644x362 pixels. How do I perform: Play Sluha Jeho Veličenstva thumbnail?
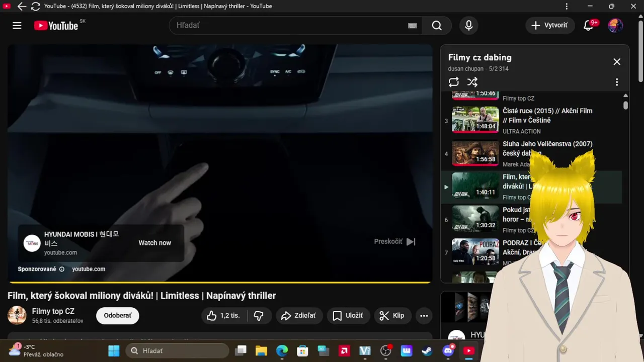[x=475, y=152]
